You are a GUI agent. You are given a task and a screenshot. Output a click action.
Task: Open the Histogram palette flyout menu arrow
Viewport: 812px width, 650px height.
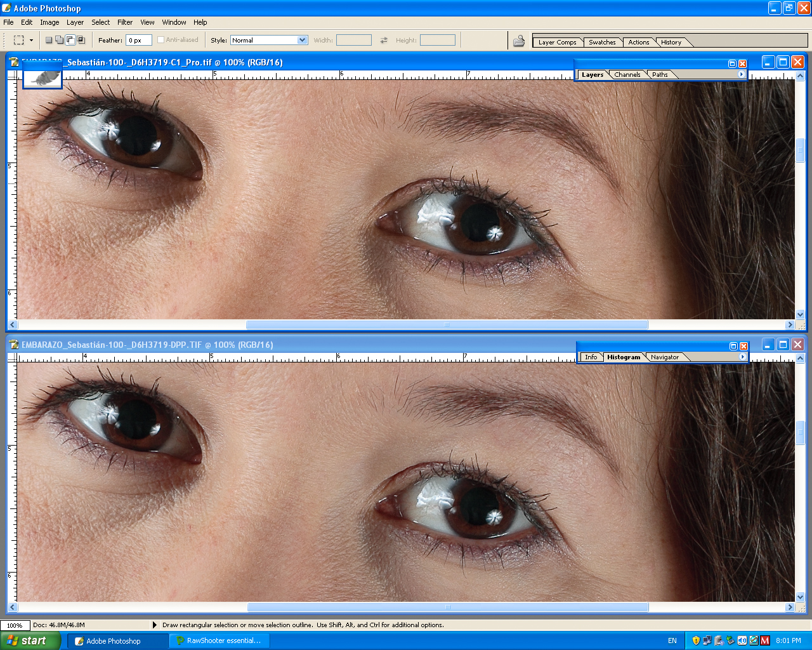[742, 357]
